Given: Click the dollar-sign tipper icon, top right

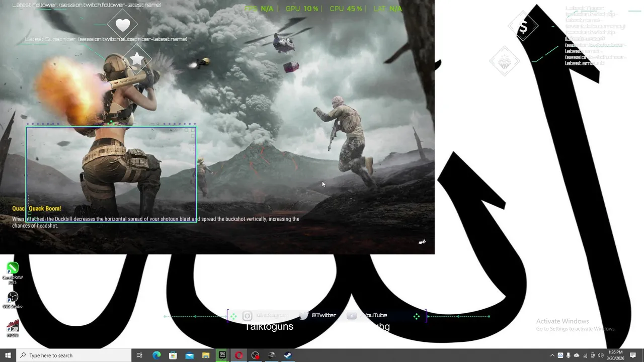Looking at the screenshot, I should click(523, 26).
